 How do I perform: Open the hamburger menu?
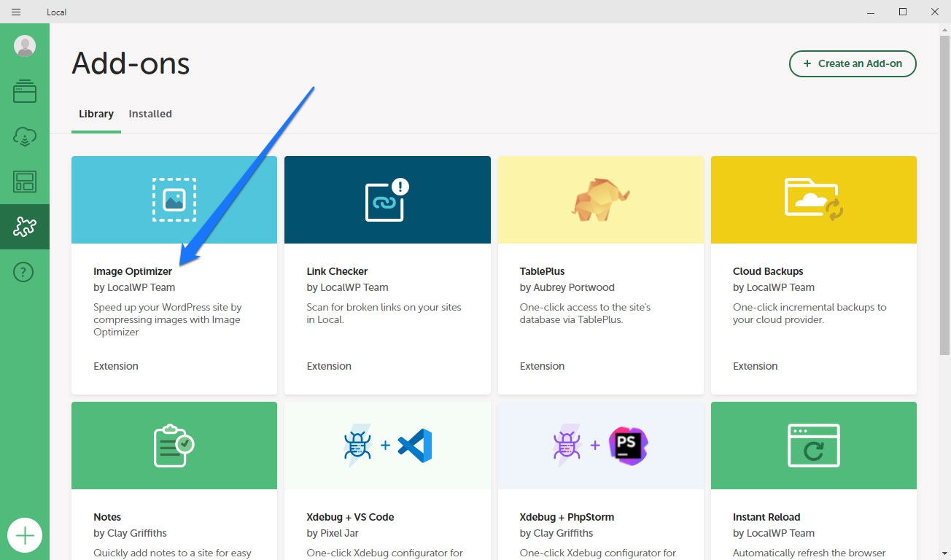pos(15,12)
